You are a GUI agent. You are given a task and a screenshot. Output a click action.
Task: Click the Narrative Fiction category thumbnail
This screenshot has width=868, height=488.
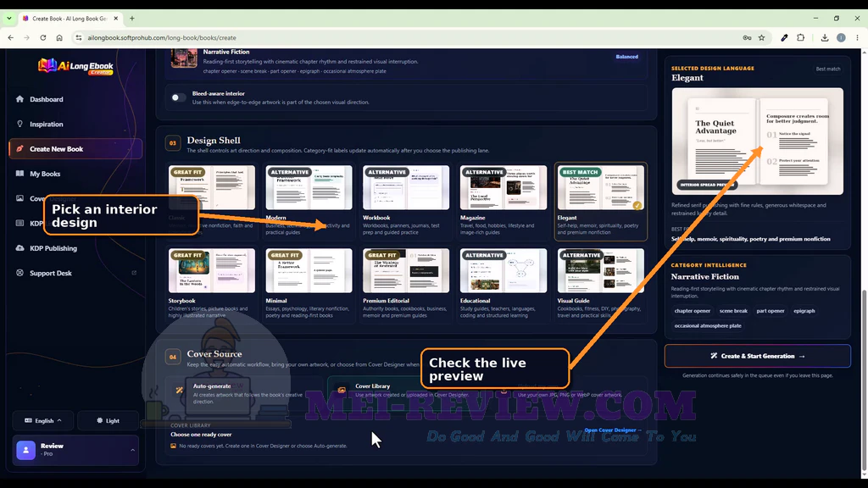(184, 58)
